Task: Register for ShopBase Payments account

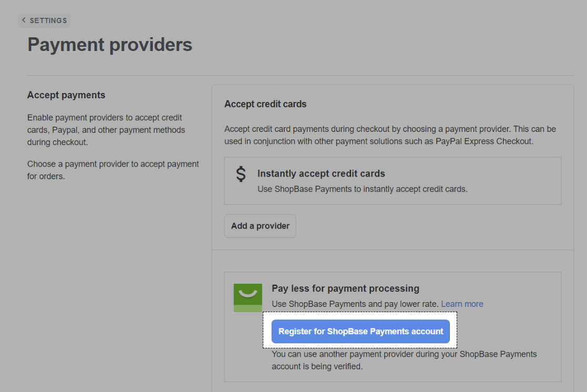Action: pyautogui.click(x=361, y=332)
